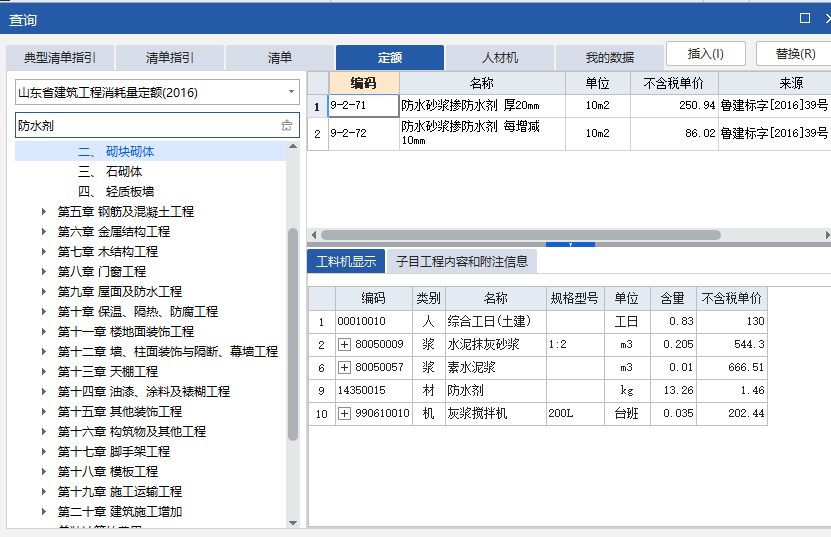The height and width of the screenshot is (537, 831).
Task: Expand 第十一章 楼地面装饰工程 node
Action: click(44, 331)
